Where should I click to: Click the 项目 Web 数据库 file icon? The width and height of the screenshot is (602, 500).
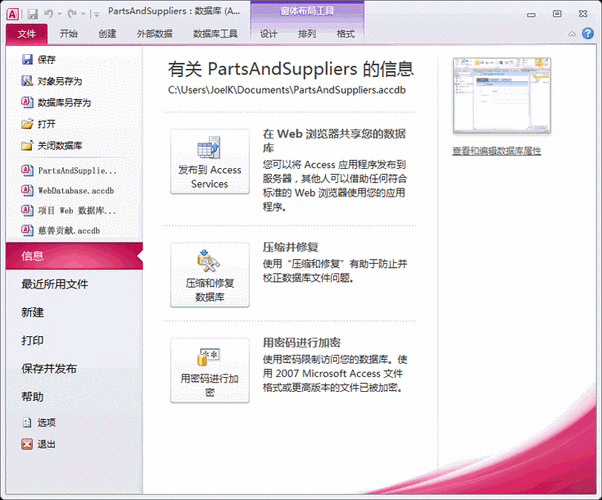[x=27, y=210]
